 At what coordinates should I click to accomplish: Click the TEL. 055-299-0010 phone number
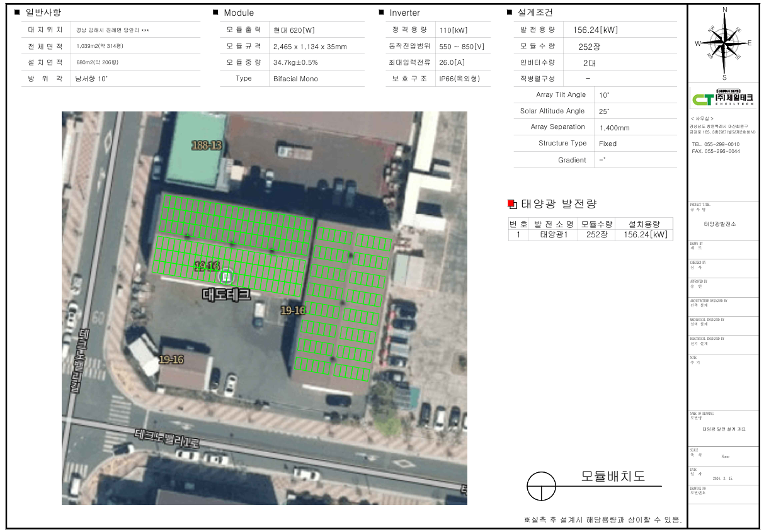[x=716, y=144]
